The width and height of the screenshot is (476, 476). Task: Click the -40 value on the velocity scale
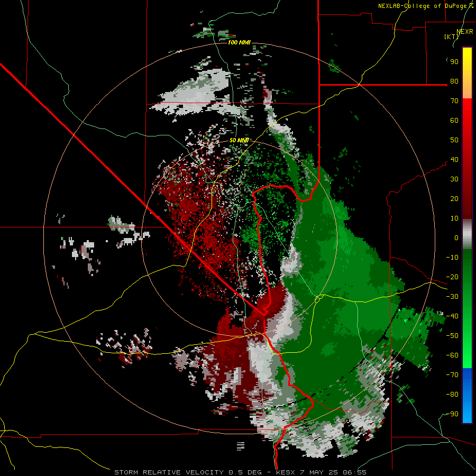(452, 316)
